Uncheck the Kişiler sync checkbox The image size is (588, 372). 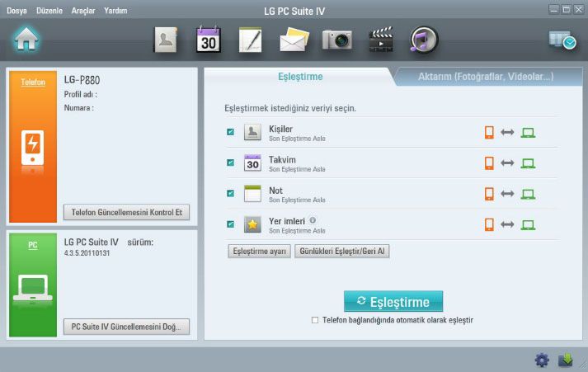pyautogui.click(x=230, y=132)
